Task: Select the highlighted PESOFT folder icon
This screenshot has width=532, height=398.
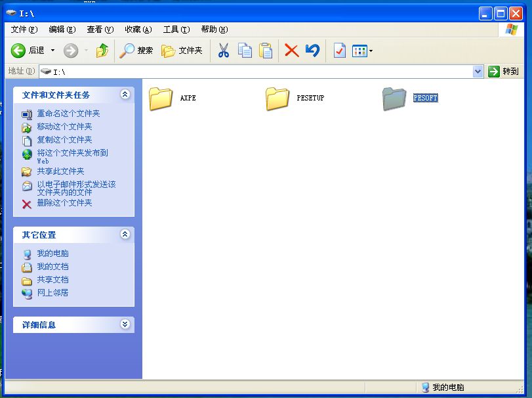Action: pyautogui.click(x=394, y=99)
